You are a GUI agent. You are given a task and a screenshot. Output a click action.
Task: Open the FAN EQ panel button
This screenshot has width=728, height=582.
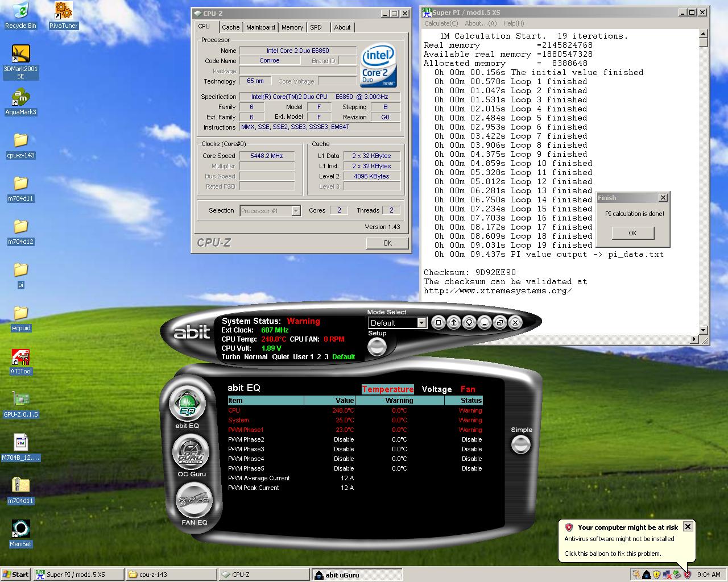(194, 500)
